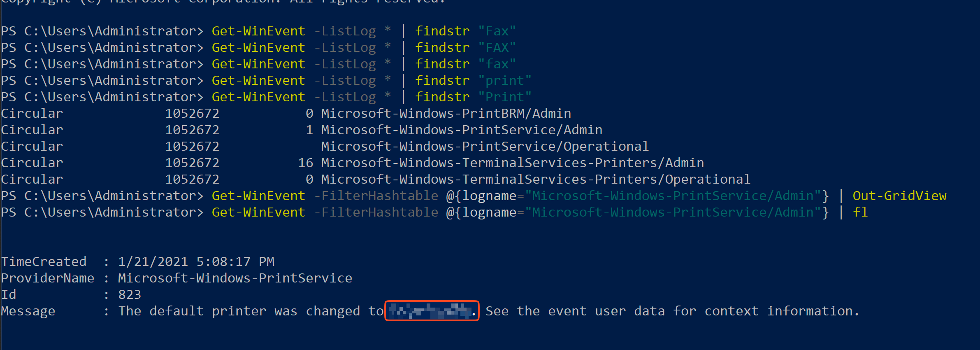Image resolution: width=980 pixels, height=350 pixels.
Task: Click "See the event user data" message text
Action: tap(575, 311)
